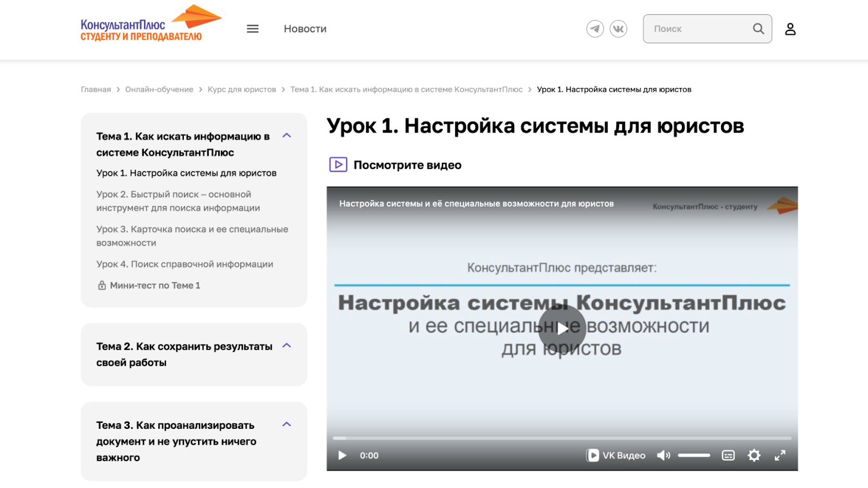Play video with the control bar play icon
Image resolution: width=868 pixels, height=488 pixels.
point(342,455)
